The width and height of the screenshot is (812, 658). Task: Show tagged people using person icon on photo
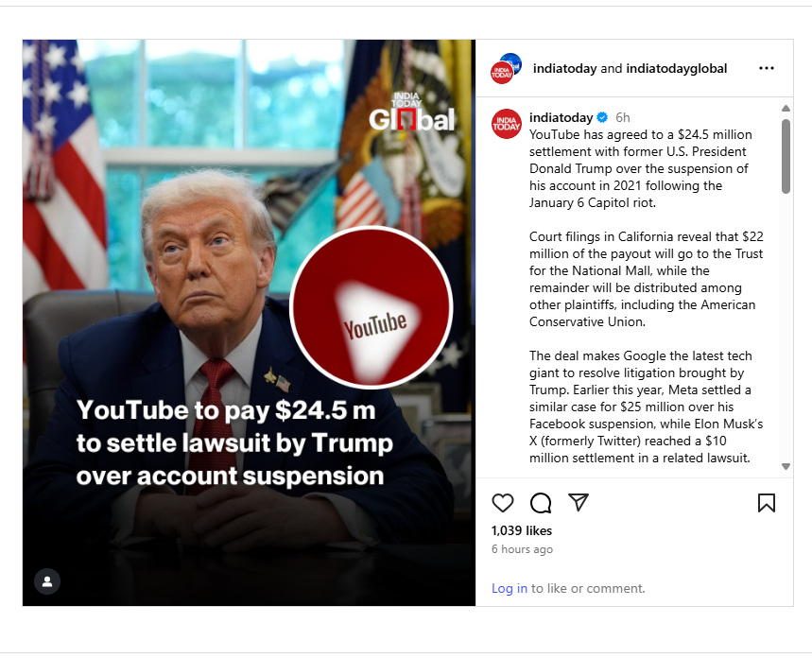tap(47, 581)
